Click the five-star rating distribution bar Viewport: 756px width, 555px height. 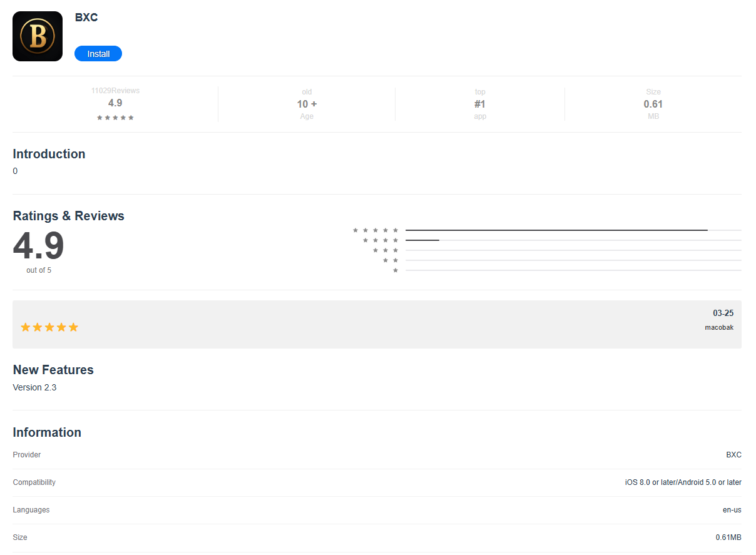(573, 230)
